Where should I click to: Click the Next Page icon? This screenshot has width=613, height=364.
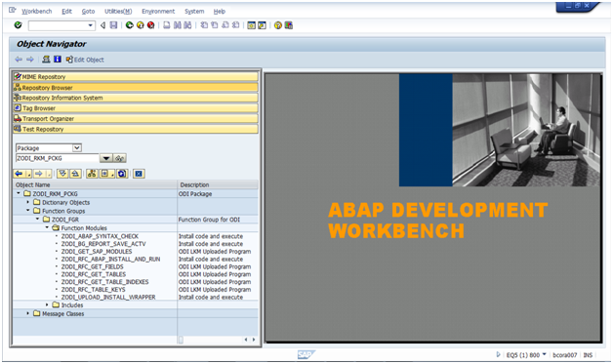point(225,25)
